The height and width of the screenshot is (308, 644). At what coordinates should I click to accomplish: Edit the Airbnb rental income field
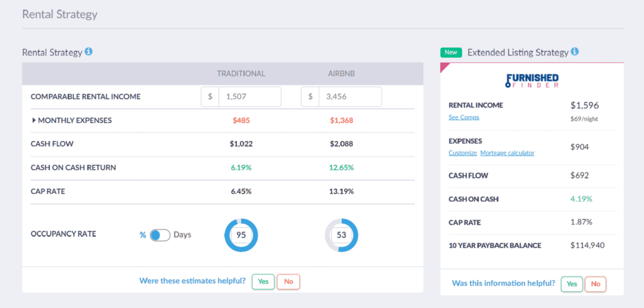tap(349, 96)
